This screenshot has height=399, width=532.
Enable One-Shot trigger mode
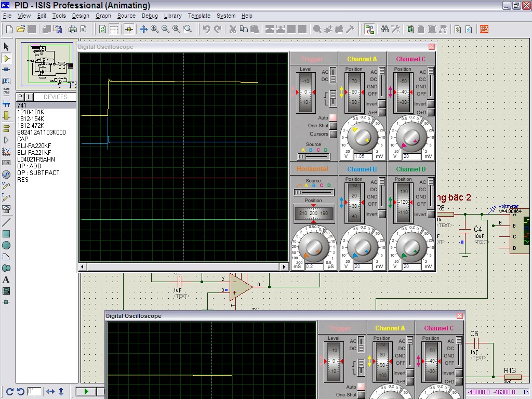pos(333,126)
